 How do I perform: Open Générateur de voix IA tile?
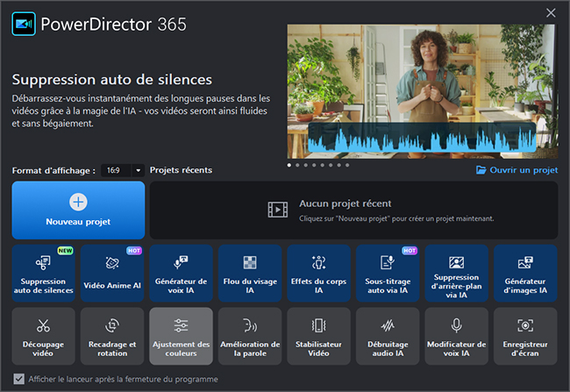pyautogui.click(x=181, y=273)
